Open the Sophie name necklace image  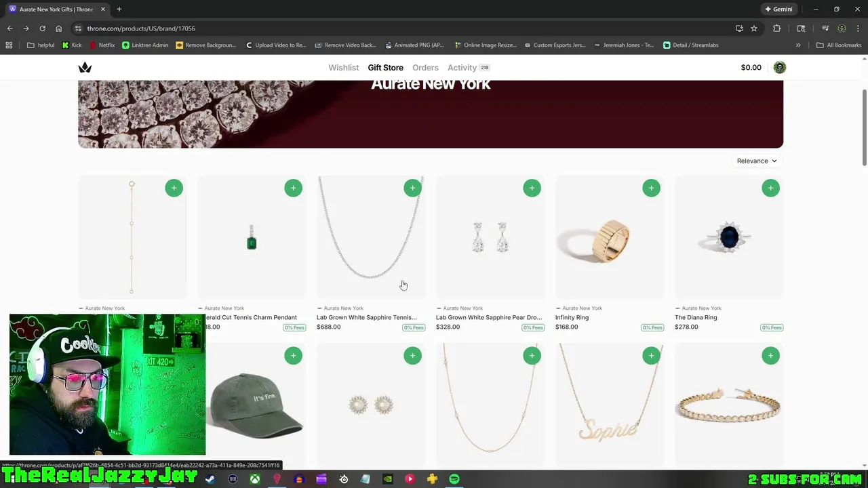point(610,405)
